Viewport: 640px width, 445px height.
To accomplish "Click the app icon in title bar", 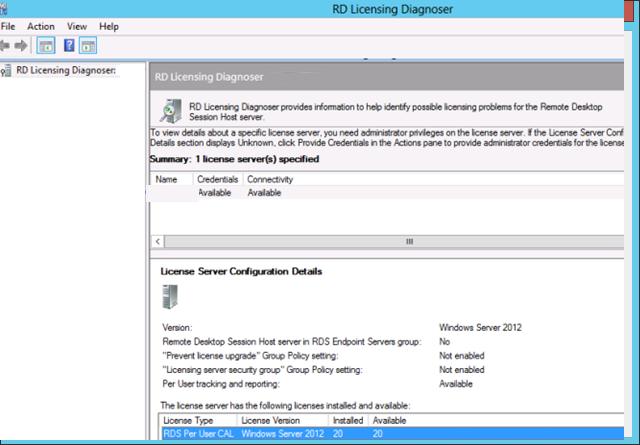I will coord(7,8).
